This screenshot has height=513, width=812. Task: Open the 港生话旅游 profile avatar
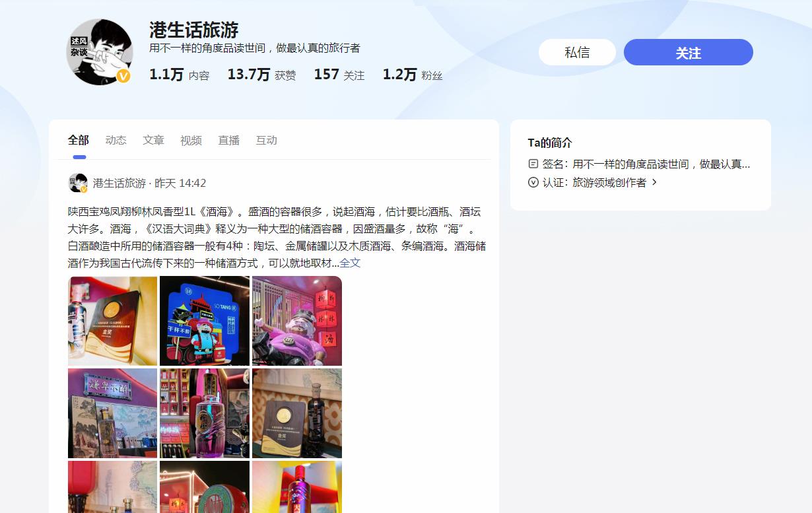tap(100, 52)
